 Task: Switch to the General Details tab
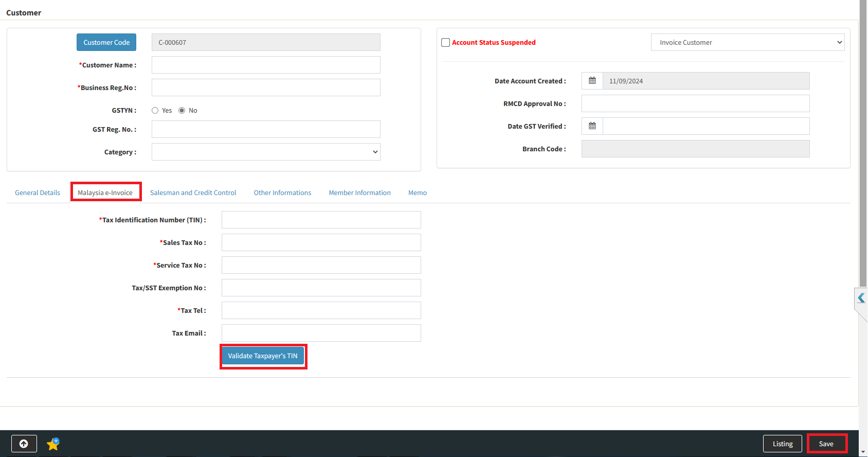tap(38, 193)
